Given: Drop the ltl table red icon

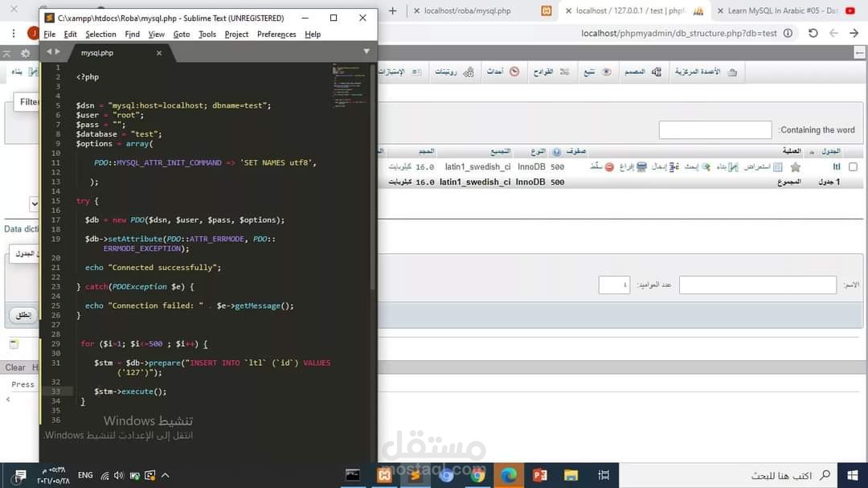Looking at the screenshot, I should [609, 166].
